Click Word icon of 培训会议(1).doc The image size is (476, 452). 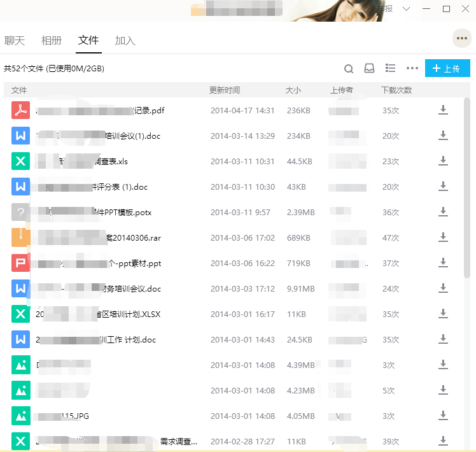[20, 136]
